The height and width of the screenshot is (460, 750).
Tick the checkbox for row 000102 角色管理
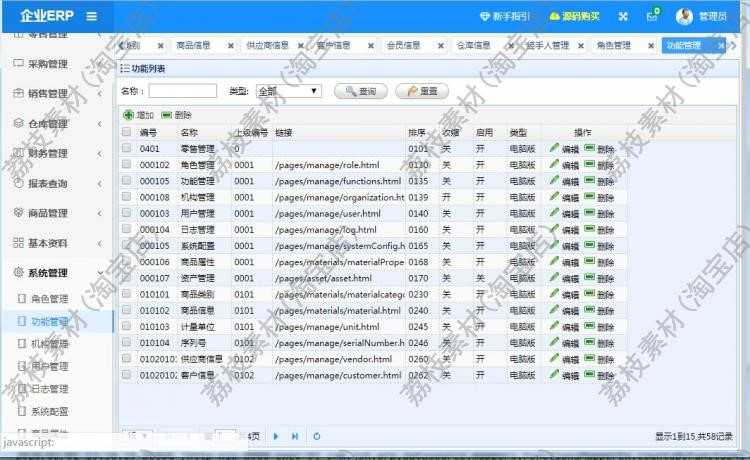[126, 164]
